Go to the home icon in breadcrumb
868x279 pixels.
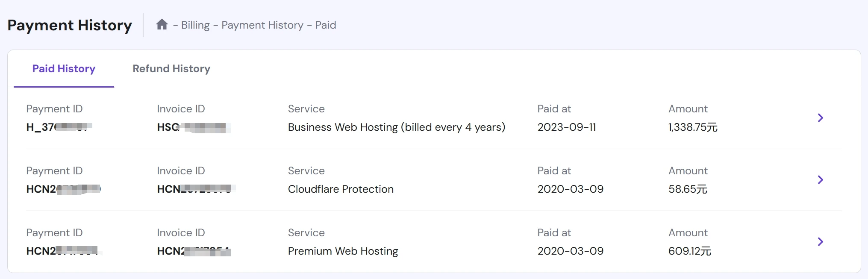[162, 24]
